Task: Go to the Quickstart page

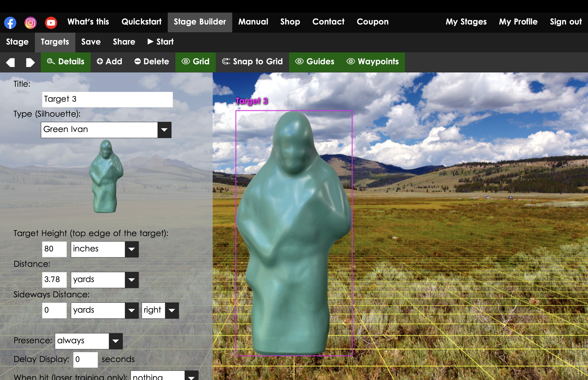Action: [141, 22]
